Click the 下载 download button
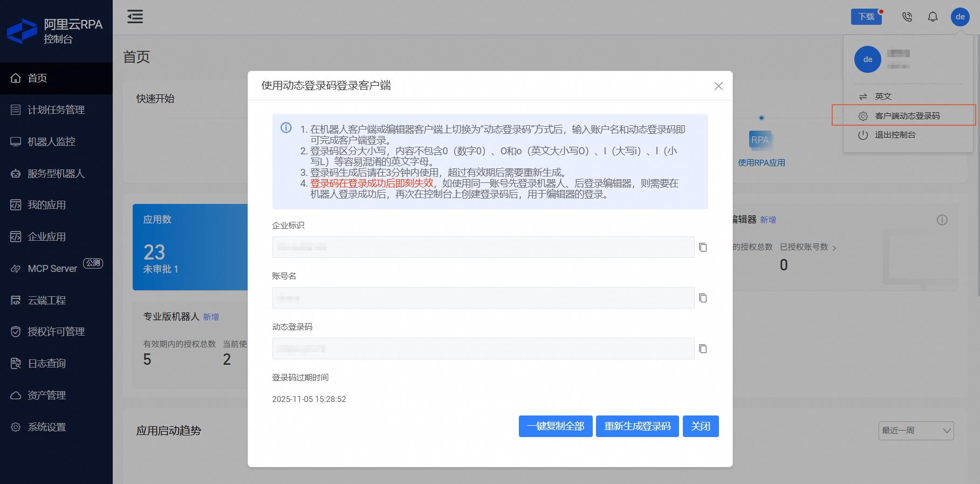This screenshot has width=980, height=484. pos(866,17)
